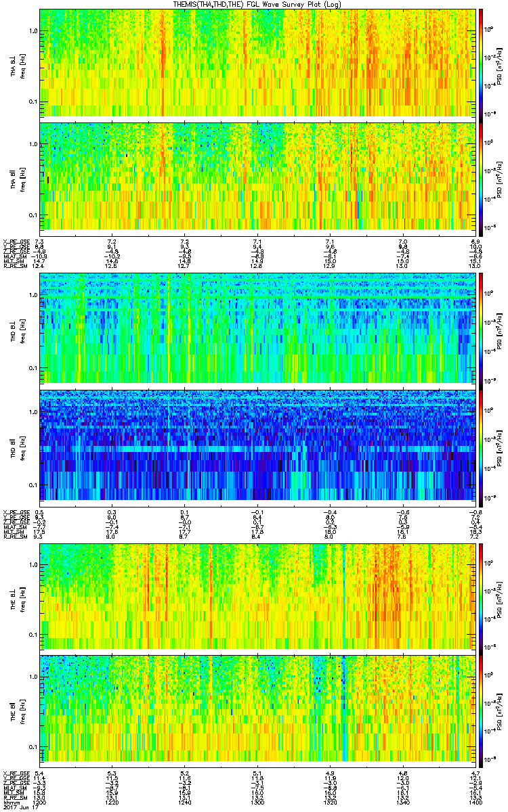
Task: Click the 1340 time tick label
Action: click(x=402, y=803)
